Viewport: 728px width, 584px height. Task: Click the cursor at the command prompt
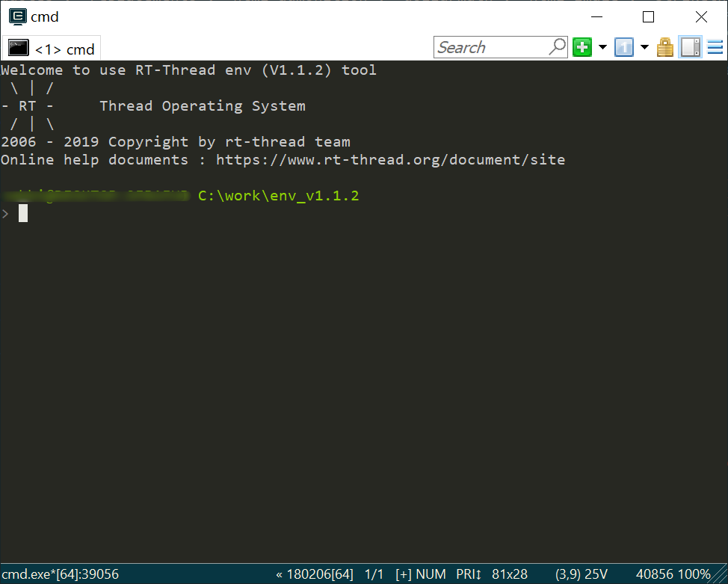(x=23, y=213)
